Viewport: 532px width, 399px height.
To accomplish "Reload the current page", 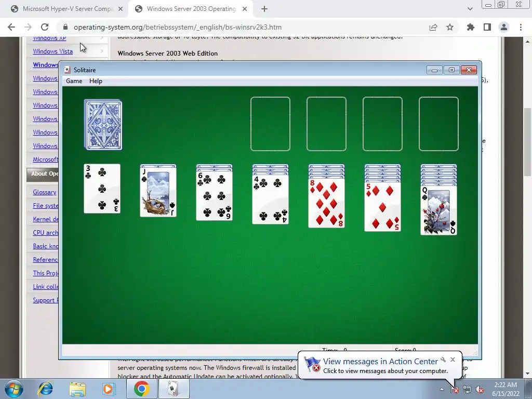I will (x=45, y=27).
